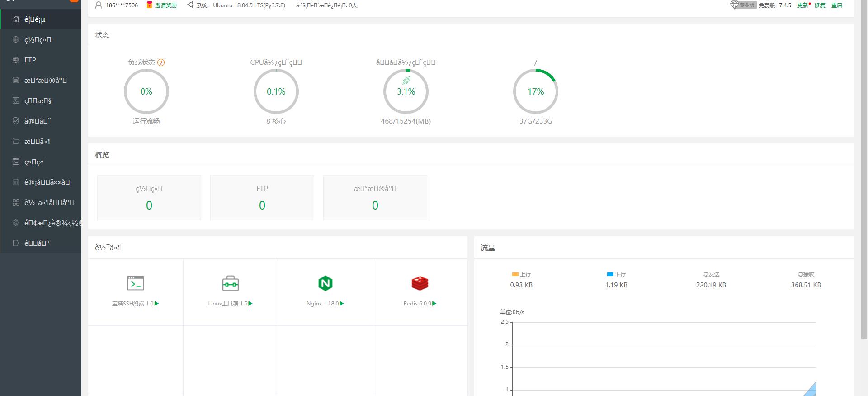Click the software store grid icon in sidebar

16,202
